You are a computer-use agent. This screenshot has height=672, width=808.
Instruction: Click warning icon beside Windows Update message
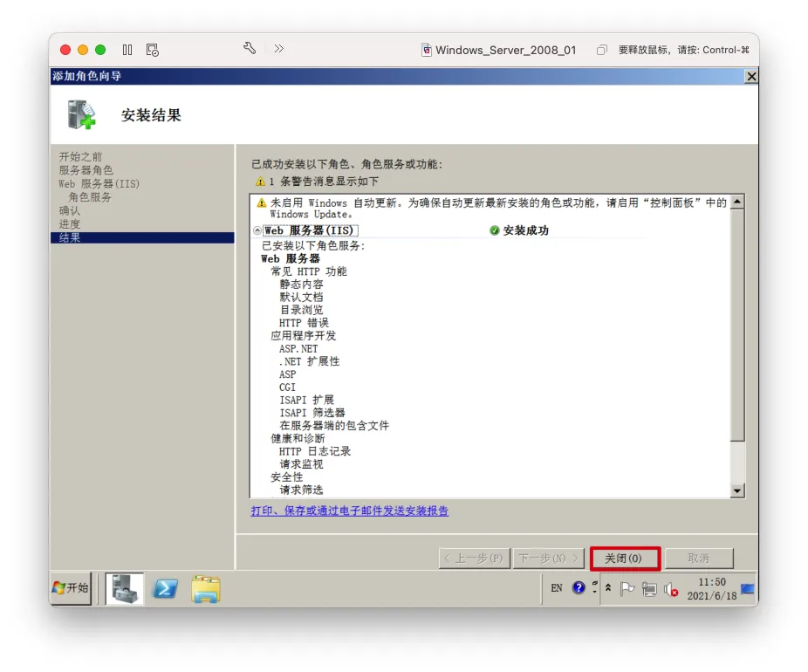[x=262, y=203]
